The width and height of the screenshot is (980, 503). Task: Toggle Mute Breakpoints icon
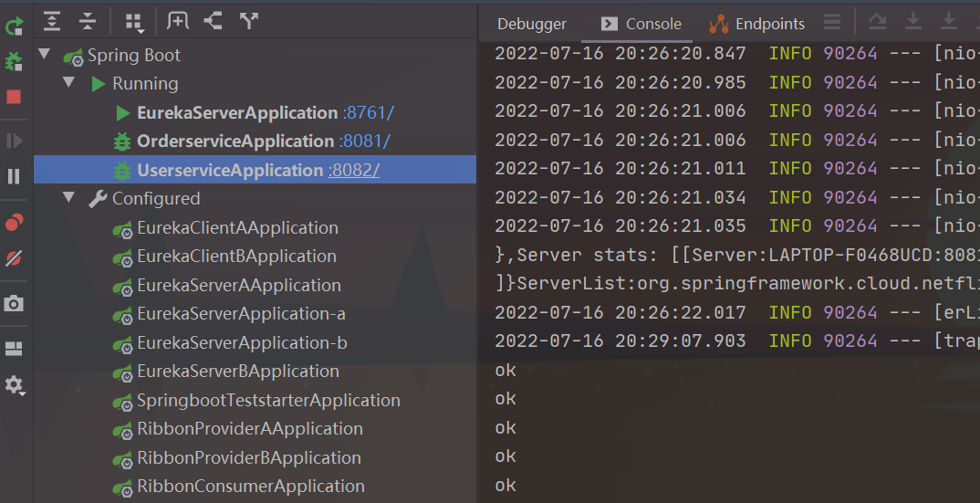tap(14, 257)
